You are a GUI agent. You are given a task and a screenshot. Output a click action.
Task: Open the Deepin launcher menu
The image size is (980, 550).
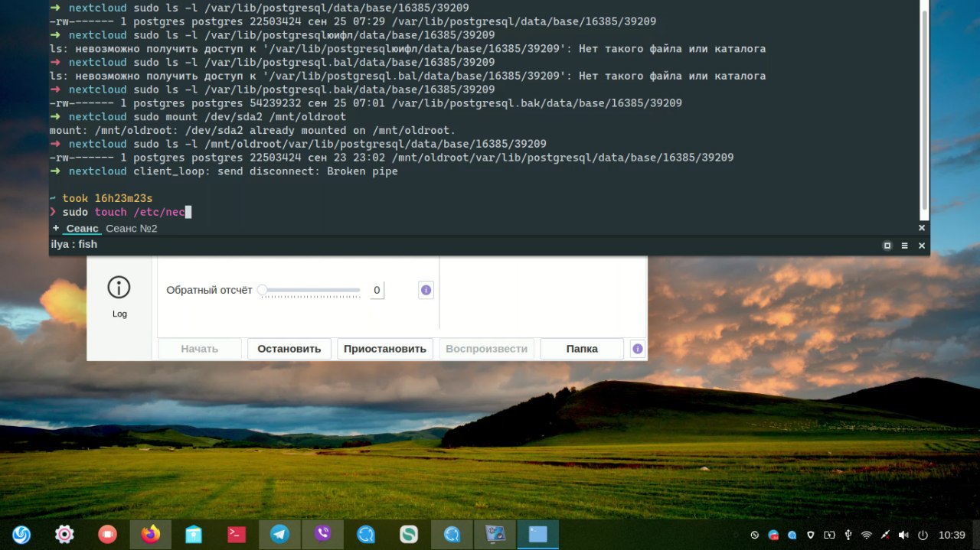click(21, 535)
